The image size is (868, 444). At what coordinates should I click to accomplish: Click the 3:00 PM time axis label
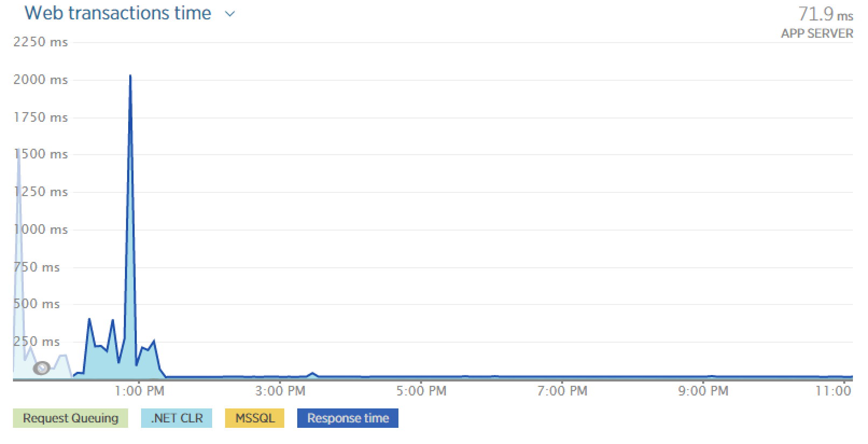[280, 391]
